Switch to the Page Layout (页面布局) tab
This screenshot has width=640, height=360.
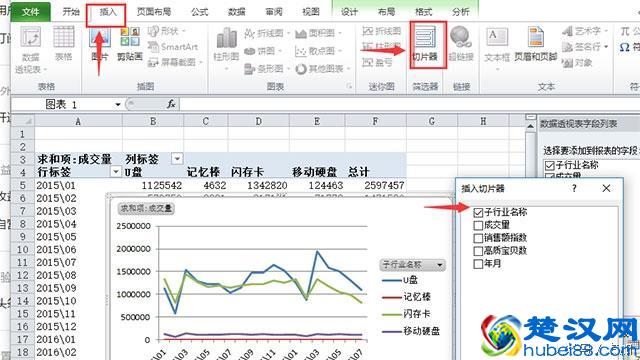tap(154, 12)
